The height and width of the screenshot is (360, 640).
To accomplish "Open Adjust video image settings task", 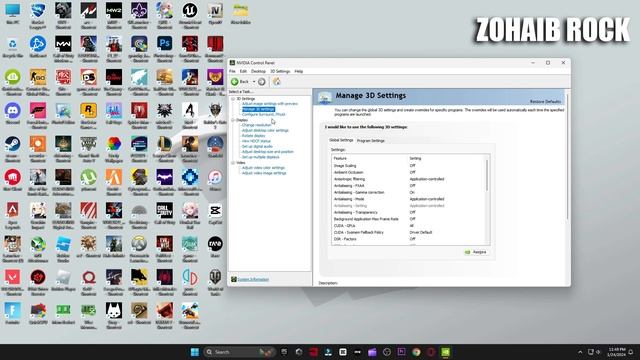I will coord(264,173).
